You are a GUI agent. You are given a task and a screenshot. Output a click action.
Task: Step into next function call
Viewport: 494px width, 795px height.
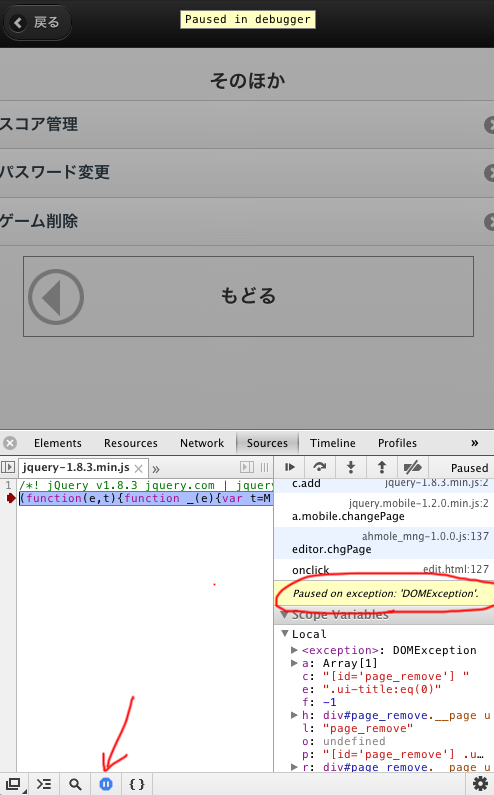[x=350, y=467]
